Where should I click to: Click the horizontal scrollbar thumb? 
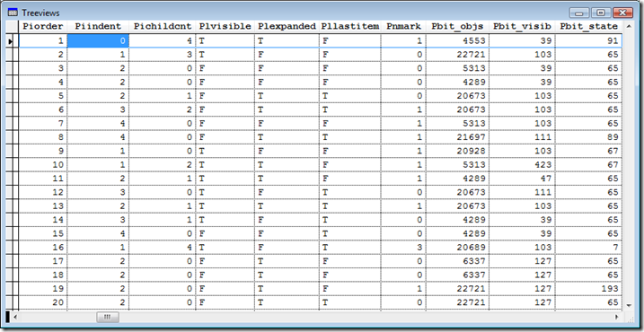(108, 318)
